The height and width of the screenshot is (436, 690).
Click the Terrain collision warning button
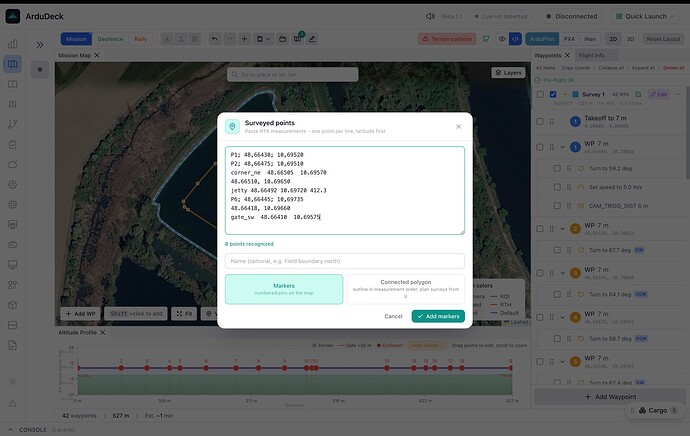[447, 39]
